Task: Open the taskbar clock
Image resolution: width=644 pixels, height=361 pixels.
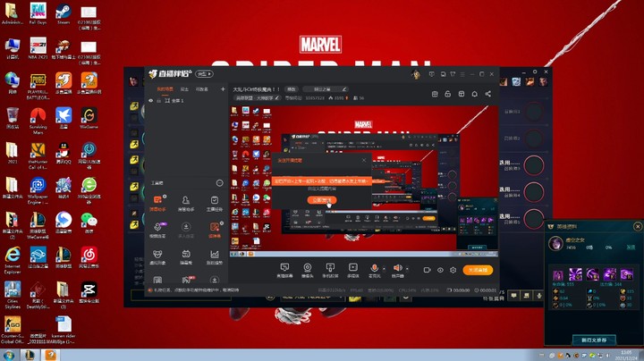Action: pos(626,356)
